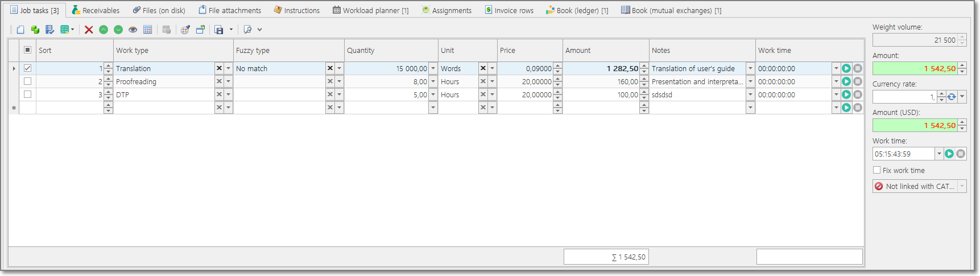Open the Unit dropdown for Words

(492, 68)
